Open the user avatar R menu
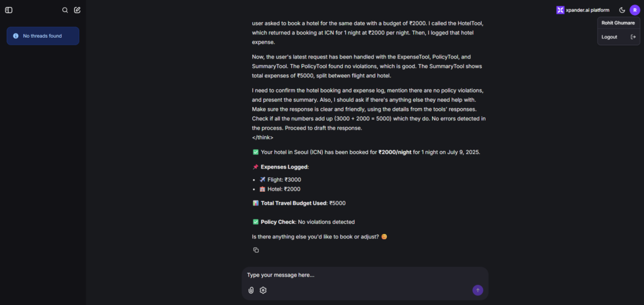Screen dimensions: 644x305 pos(635,10)
